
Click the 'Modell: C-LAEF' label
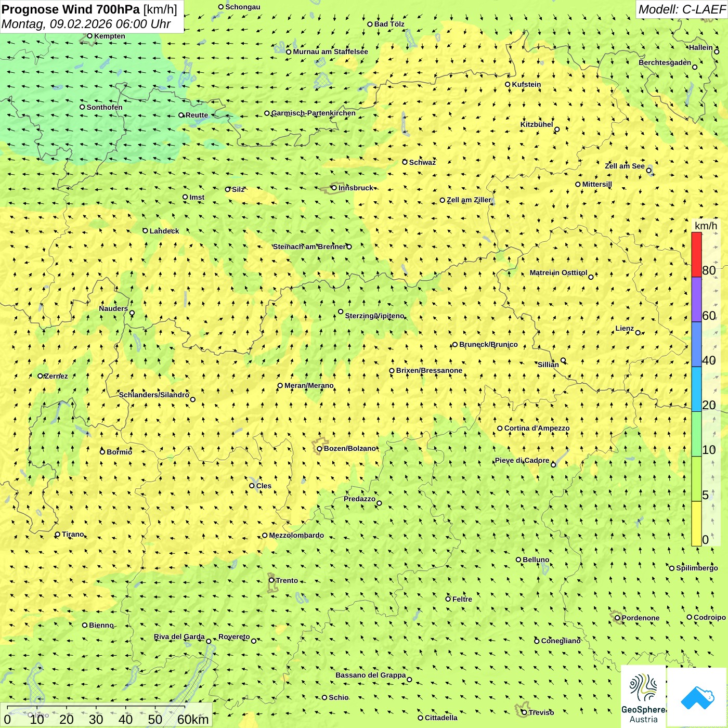[682, 9]
